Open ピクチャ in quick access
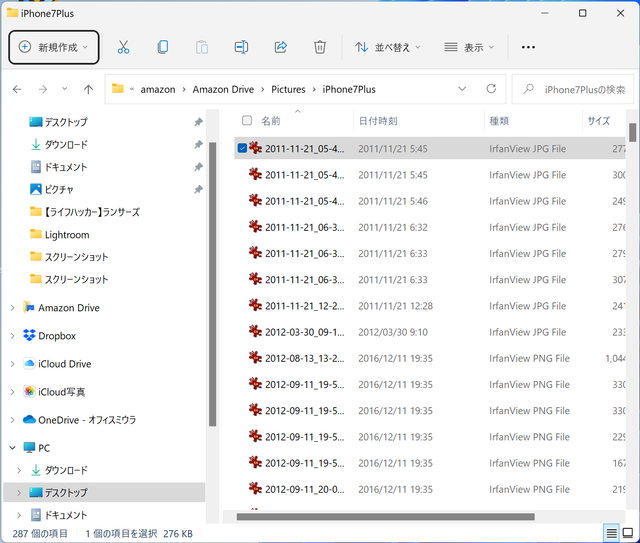This screenshot has height=543, width=640. 58,189
